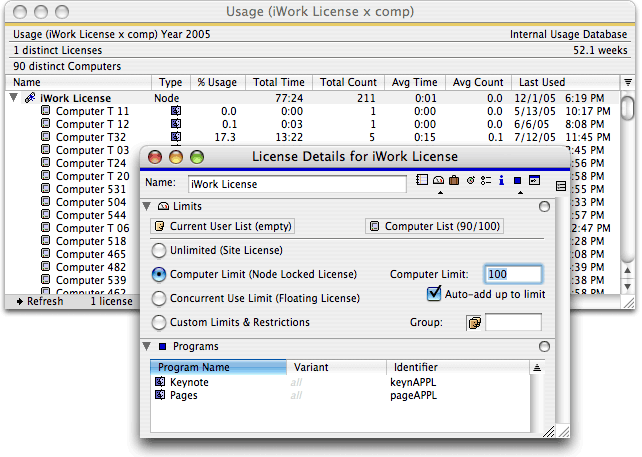
Task: Click the type icon in Computer T32 row
Action: coord(176,137)
